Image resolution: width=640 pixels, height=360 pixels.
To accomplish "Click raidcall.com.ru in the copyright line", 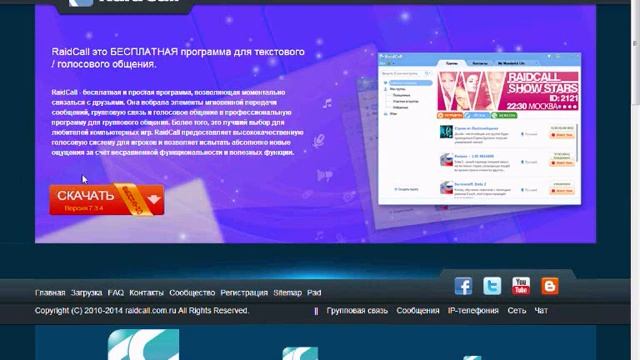I will pyautogui.click(x=151, y=311).
